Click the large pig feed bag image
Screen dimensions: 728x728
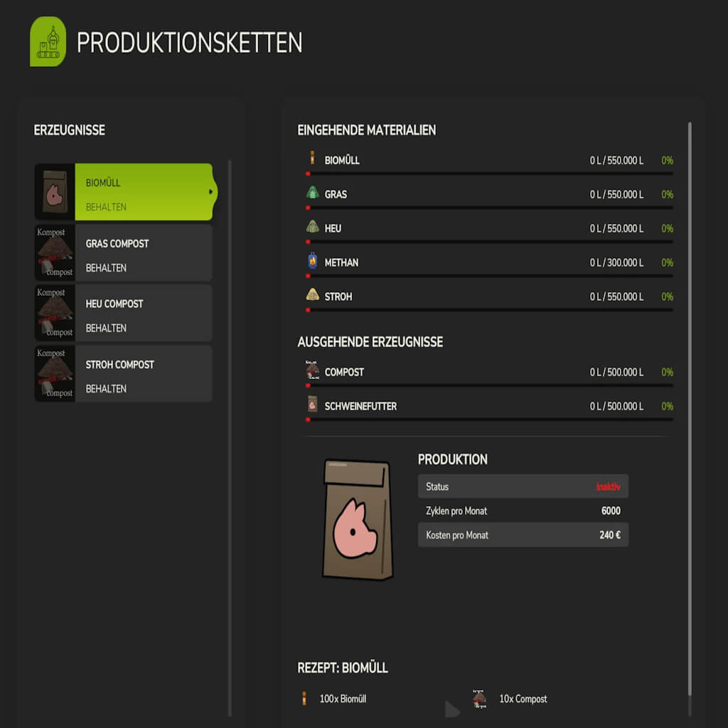pos(358,519)
